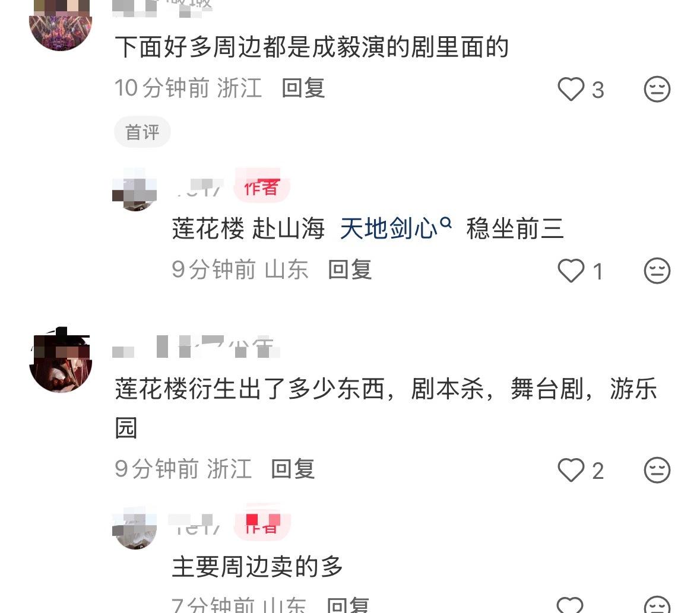The height and width of the screenshot is (613, 700).
Task: Reply to the 7分钟前 山东 comment
Action: [348, 605]
